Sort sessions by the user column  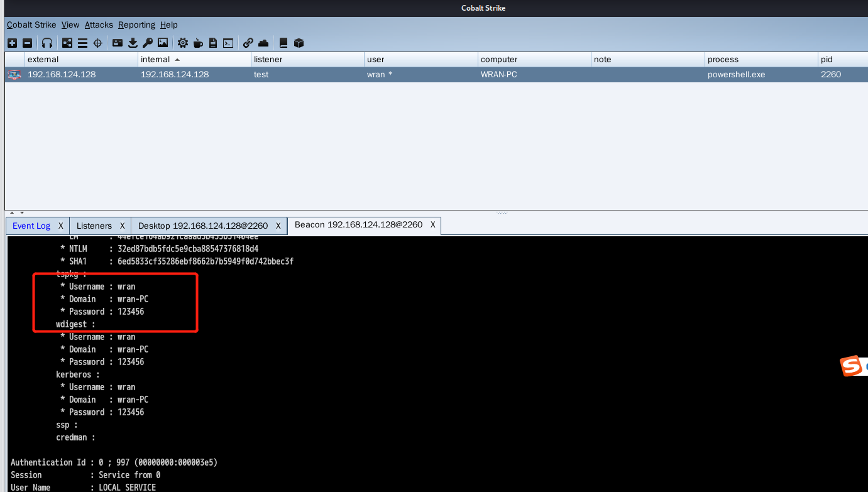point(421,60)
